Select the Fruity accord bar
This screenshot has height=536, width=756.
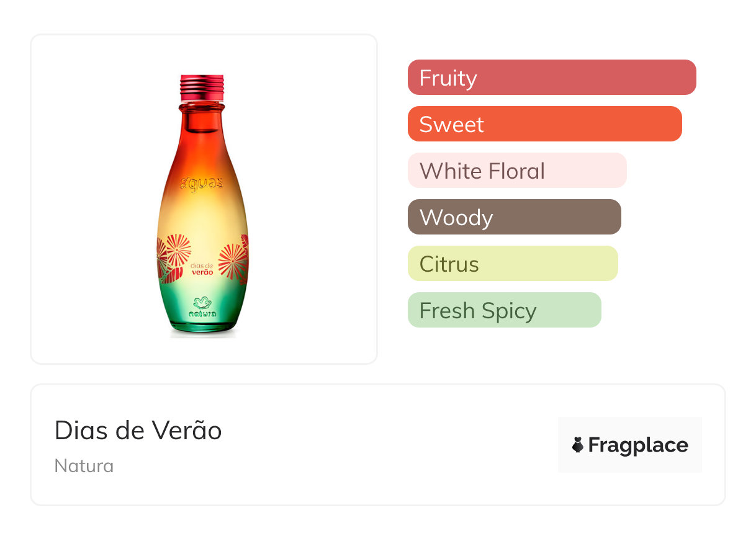click(x=551, y=78)
